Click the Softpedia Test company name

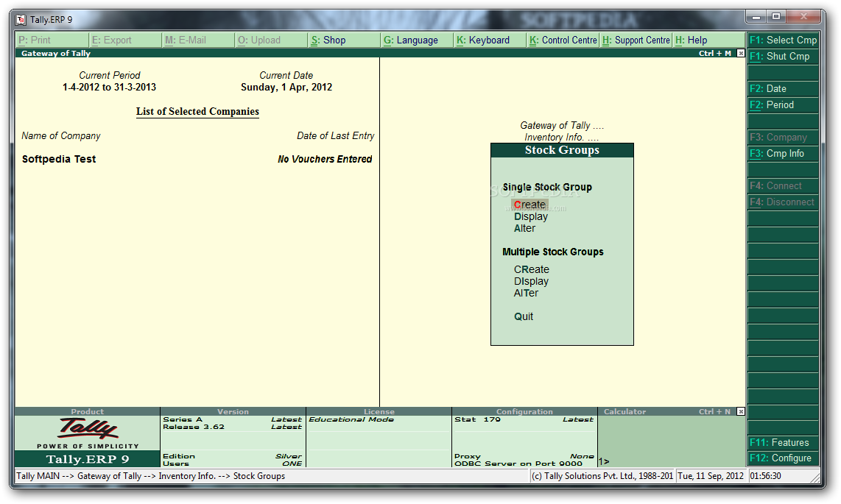coord(59,159)
